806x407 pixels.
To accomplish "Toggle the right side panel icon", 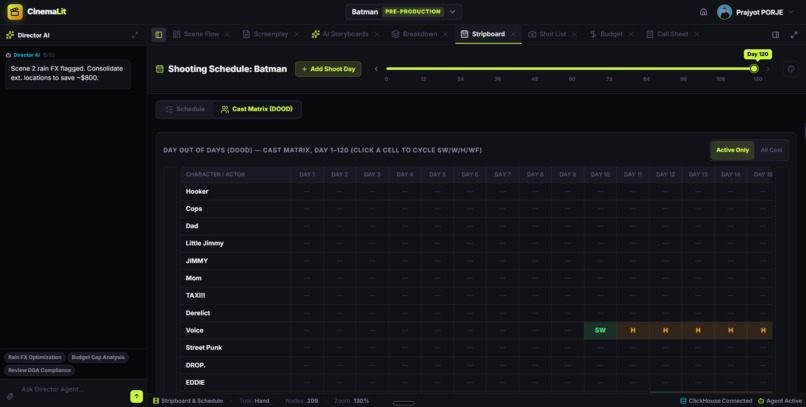I will pos(775,34).
